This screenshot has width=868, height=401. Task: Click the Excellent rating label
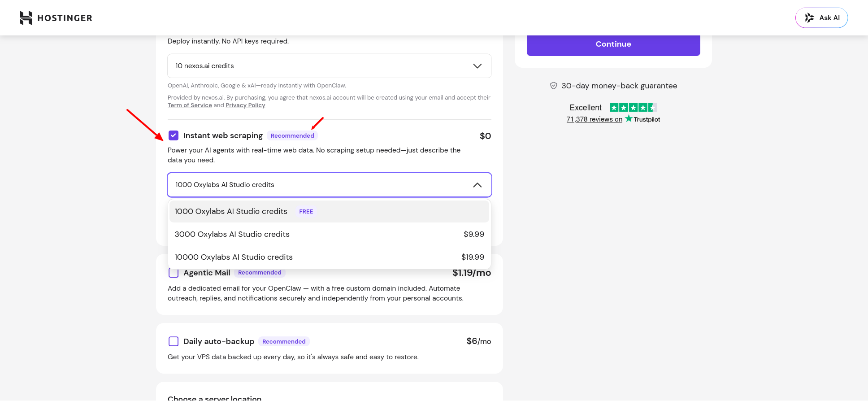pyautogui.click(x=586, y=108)
